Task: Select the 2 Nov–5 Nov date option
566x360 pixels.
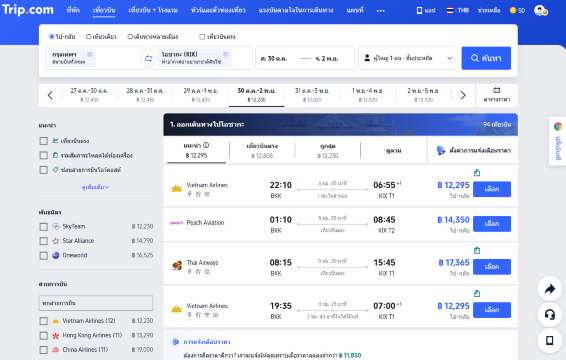Action: coord(423,95)
